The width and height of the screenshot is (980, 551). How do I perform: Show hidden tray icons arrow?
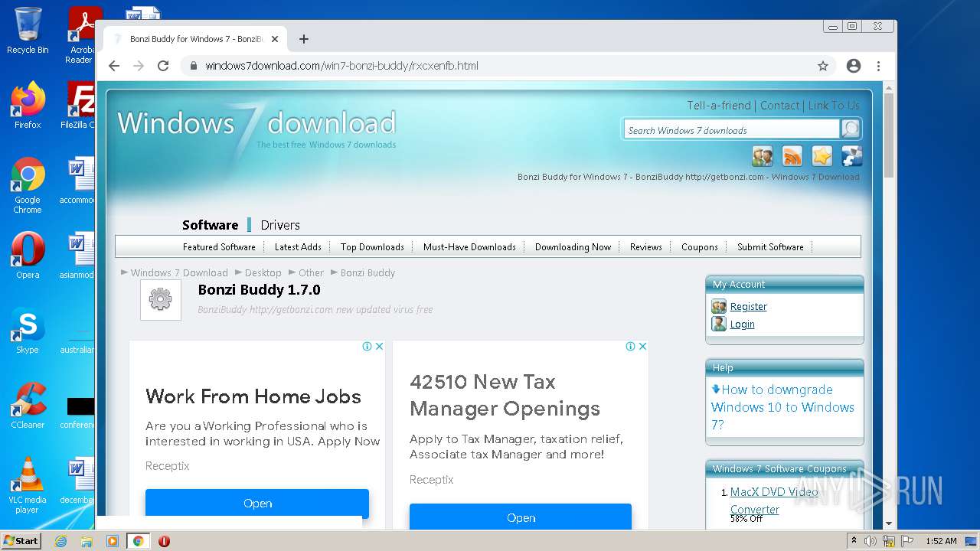(x=854, y=541)
